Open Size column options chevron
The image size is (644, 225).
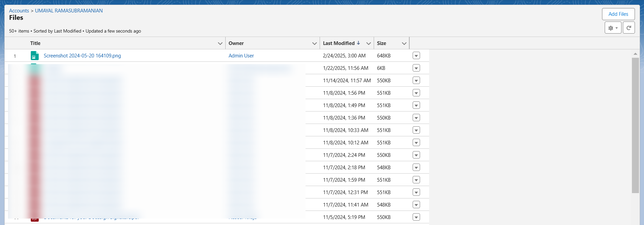coord(404,43)
